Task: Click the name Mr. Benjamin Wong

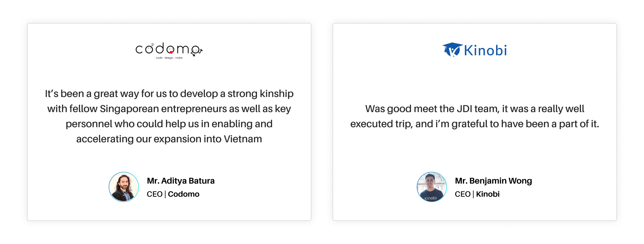Action: (x=493, y=181)
